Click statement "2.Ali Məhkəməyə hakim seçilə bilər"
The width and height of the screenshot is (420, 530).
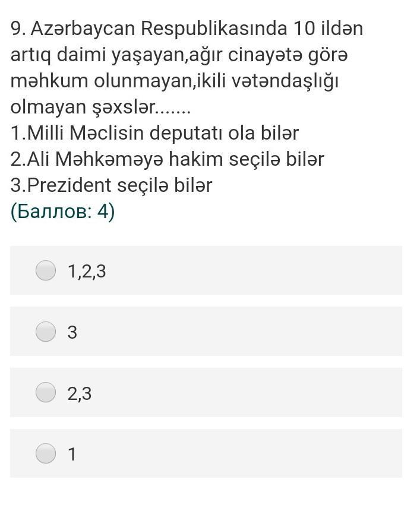pos(168,159)
